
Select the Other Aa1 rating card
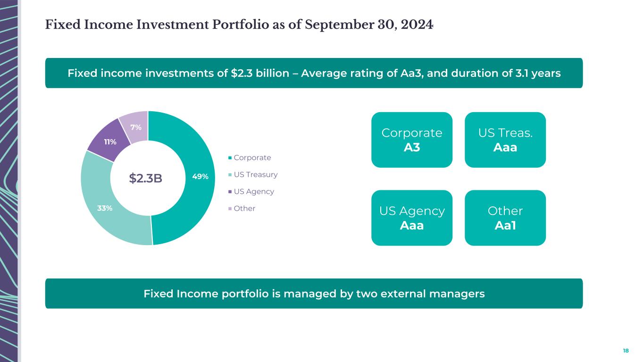(505, 218)
